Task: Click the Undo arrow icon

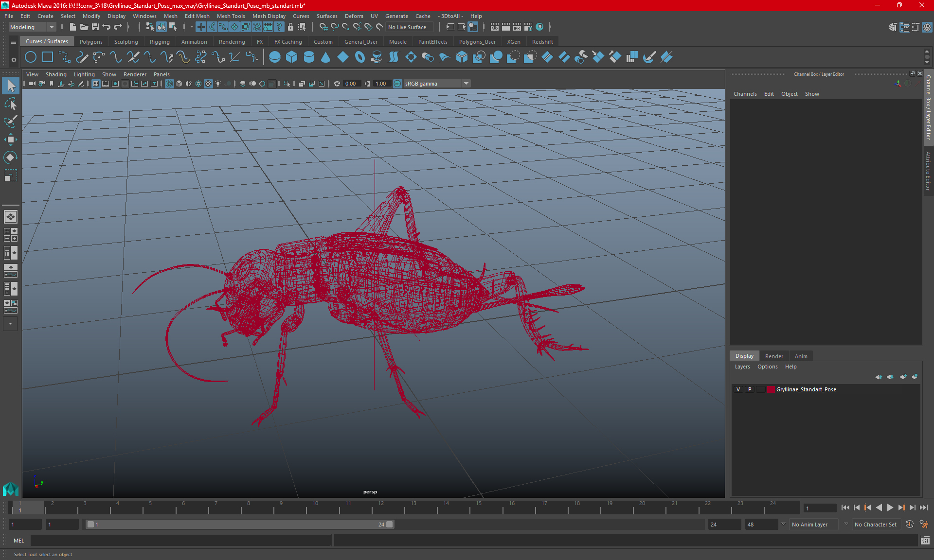Action: (x=107, y=27)
